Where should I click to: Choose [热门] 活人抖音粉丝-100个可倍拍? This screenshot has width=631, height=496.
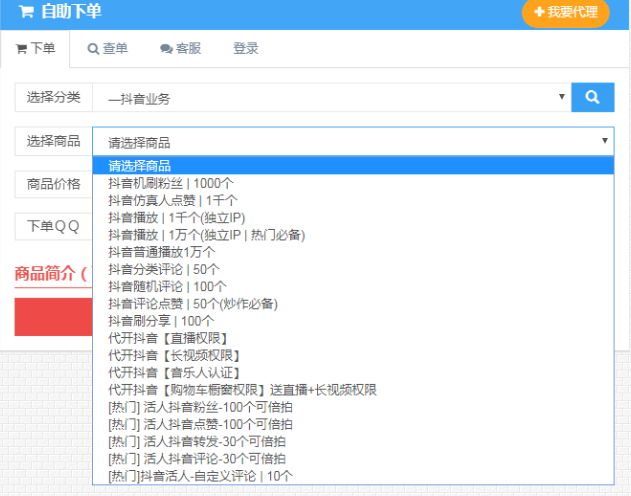353,407
